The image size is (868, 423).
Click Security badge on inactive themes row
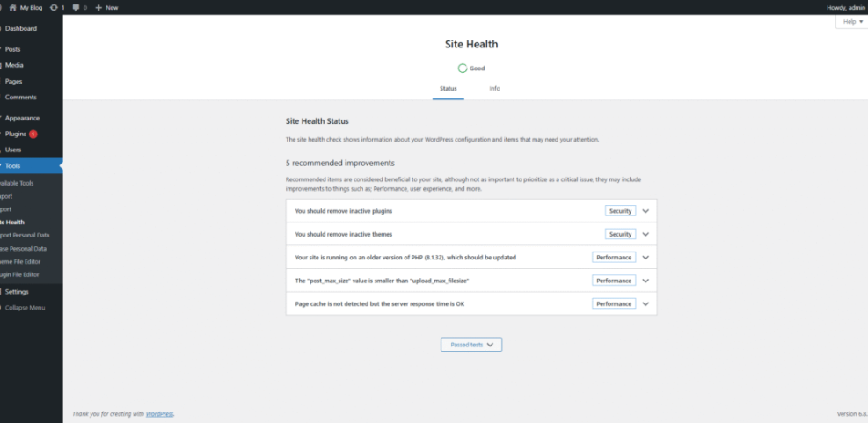[x=620, y=234]
